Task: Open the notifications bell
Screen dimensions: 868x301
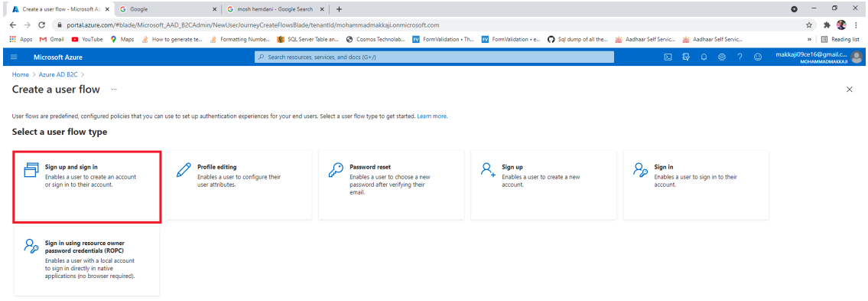Action: (x=704, y=57)
